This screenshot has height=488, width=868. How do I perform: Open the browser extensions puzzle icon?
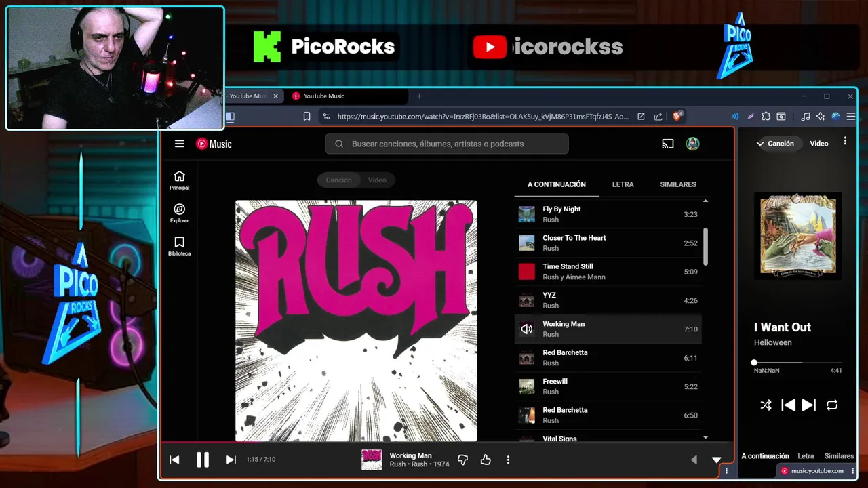(x=766, y=117)
